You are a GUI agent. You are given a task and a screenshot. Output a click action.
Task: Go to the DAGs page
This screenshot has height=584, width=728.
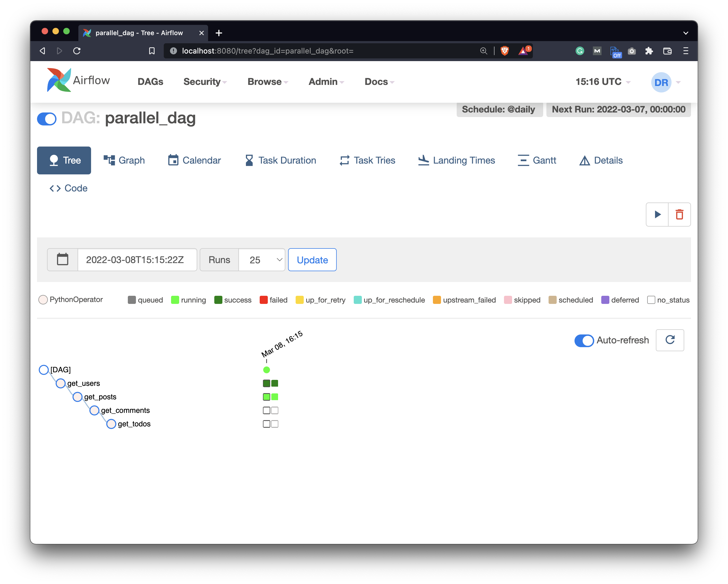tap(150, 82)
